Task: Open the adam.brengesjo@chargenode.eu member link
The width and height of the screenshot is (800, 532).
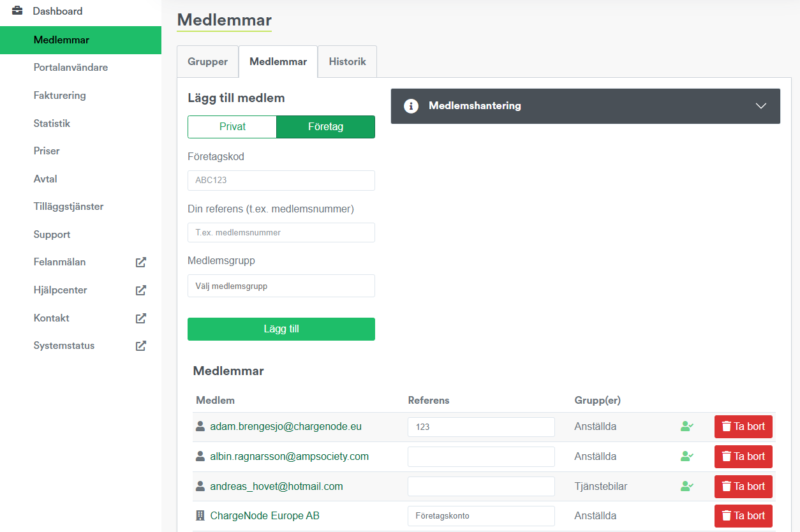Action: [286, 427]
